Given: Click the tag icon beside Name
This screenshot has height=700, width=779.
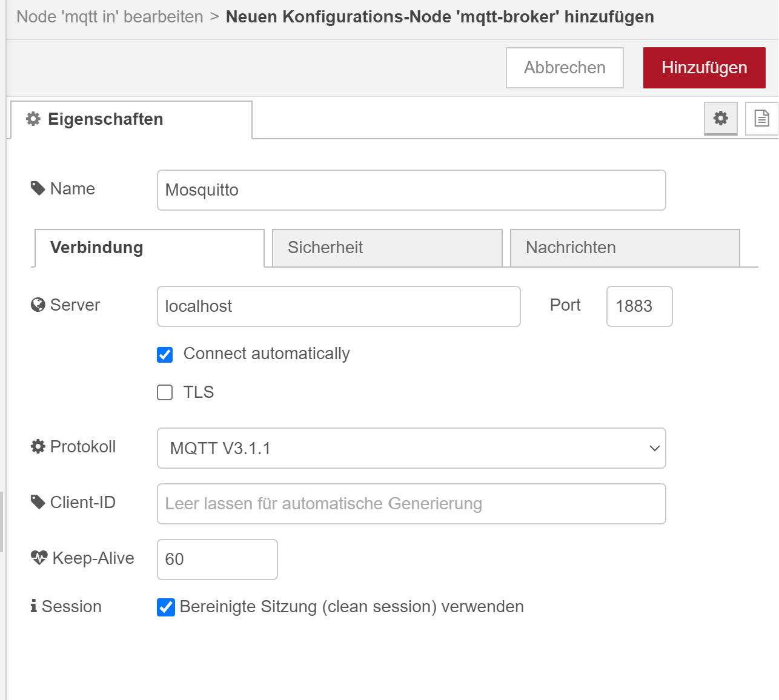Looking at the screenshot, I should (x=38, y=188).
